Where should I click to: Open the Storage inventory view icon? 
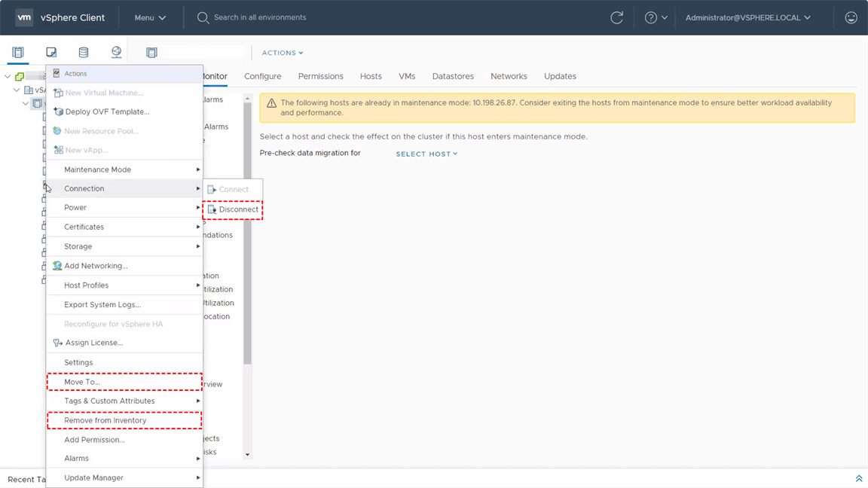[84, 53]
